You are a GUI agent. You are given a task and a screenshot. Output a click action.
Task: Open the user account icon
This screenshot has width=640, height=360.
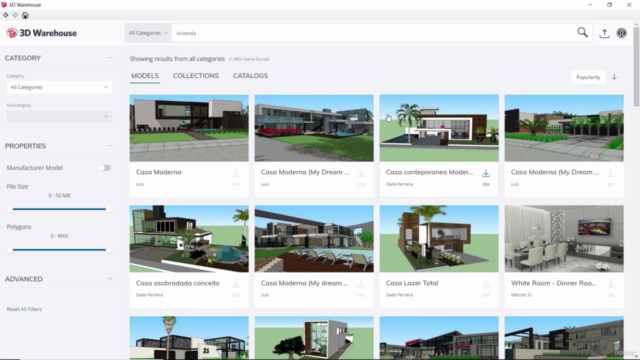pos(621,33)
